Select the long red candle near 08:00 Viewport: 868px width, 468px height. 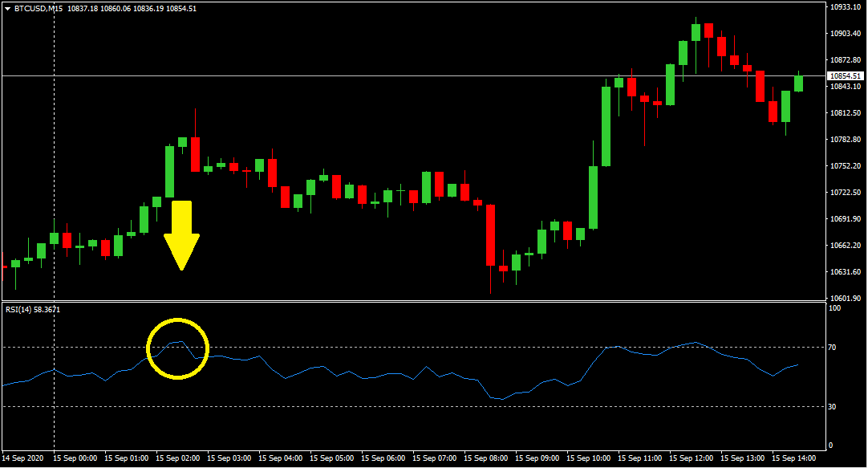(490, 235)
